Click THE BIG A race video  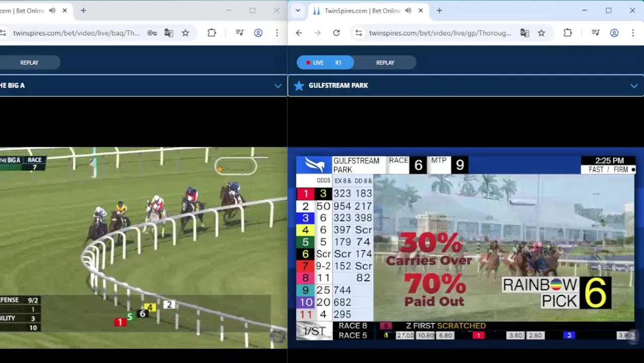pyautogui.click(x=143, y=248)
